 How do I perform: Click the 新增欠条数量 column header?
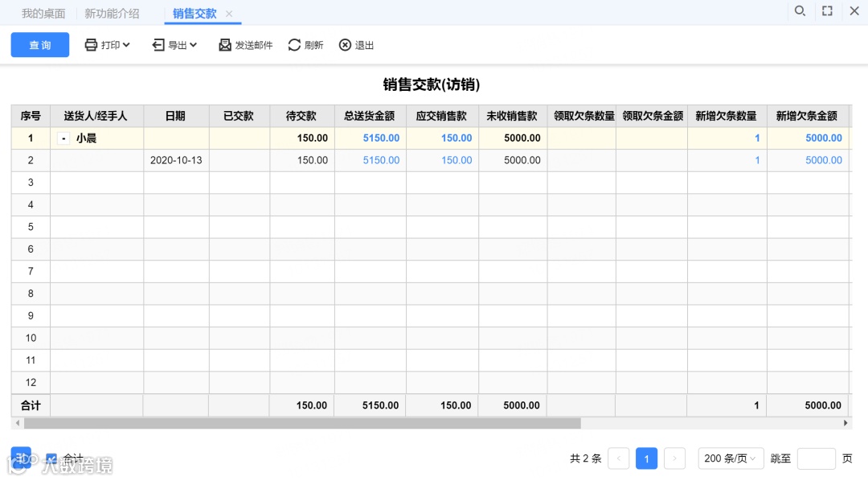click(727, 116)
